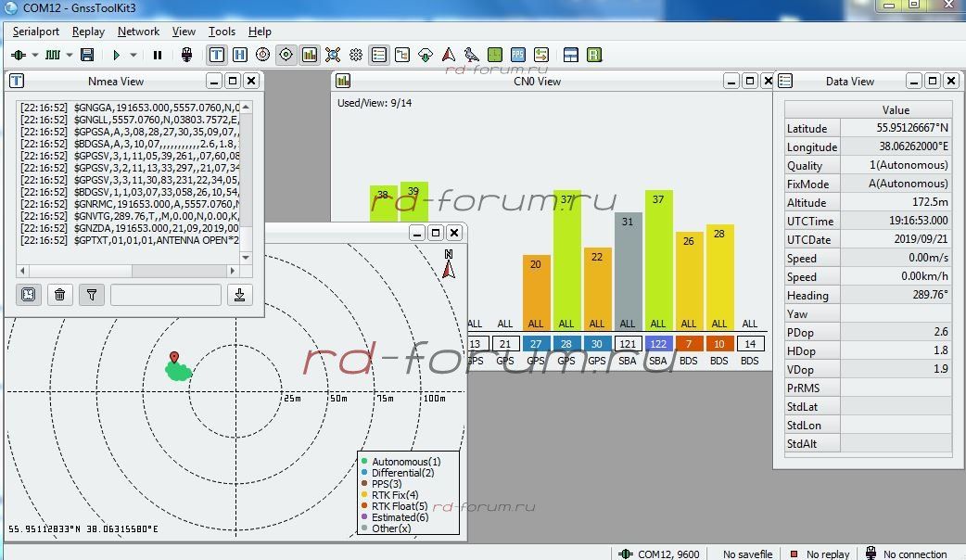966x560 pixels.
Task: Click the green clock icon
Action: click(495, 55)
